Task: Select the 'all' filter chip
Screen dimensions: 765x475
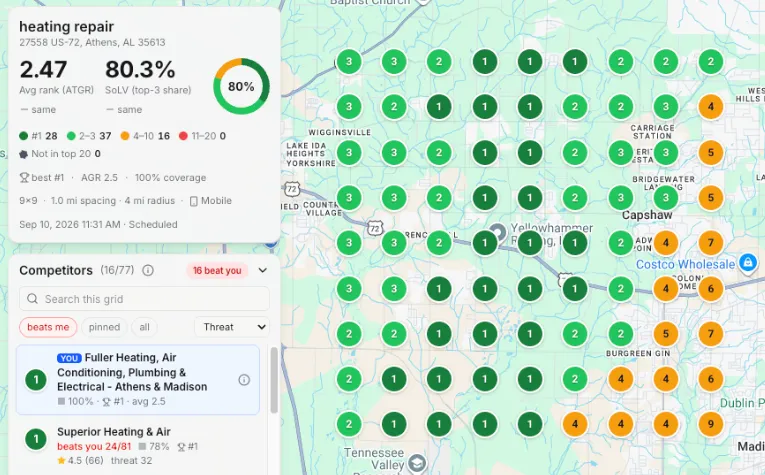Action: [144, 327]
